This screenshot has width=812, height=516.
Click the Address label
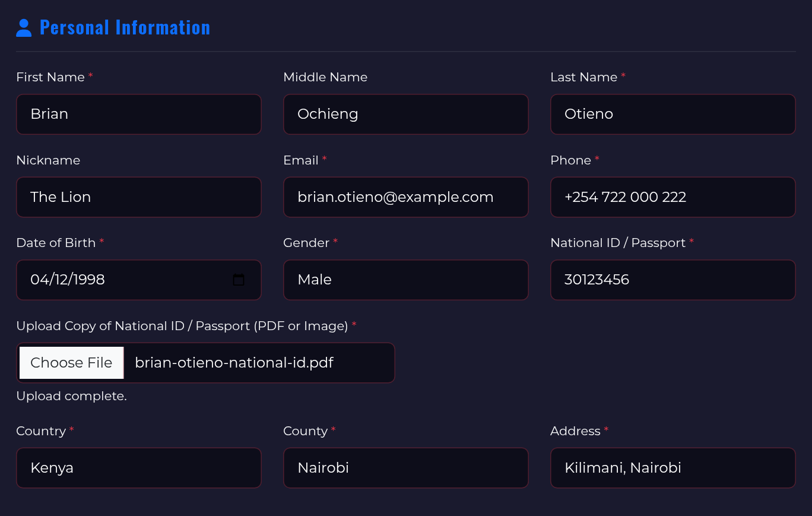(x=576, y=431)
